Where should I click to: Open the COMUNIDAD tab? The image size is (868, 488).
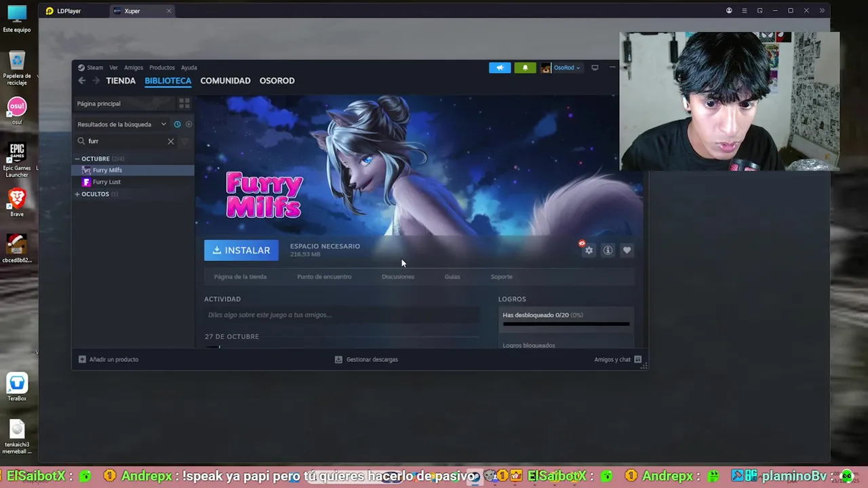225,81
